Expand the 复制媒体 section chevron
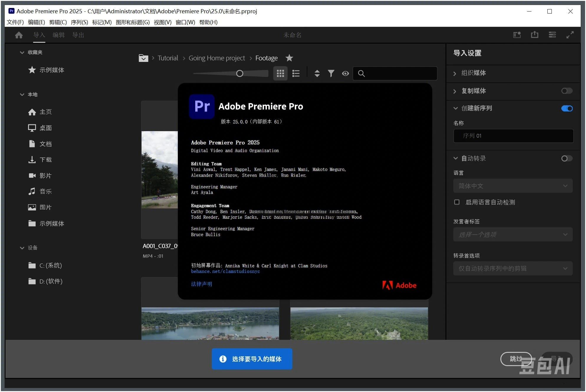The height and width of the screenshot is (392, 586). [x=455, y=91]
